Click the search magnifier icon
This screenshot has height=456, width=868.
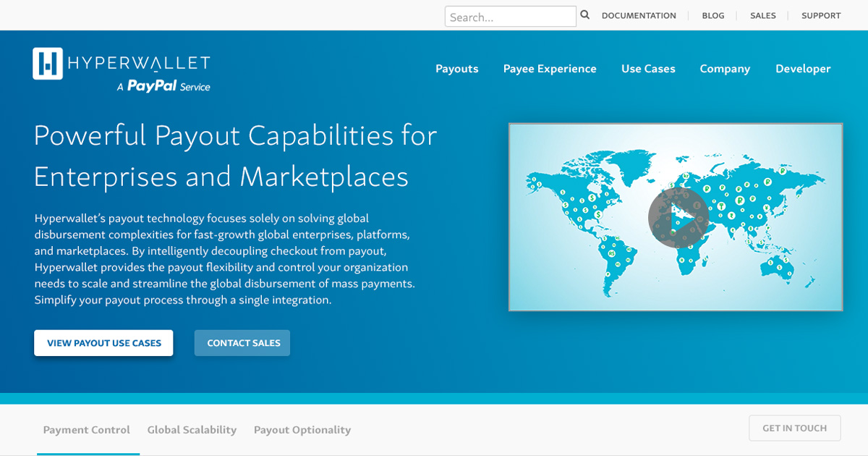pos(584,14)
